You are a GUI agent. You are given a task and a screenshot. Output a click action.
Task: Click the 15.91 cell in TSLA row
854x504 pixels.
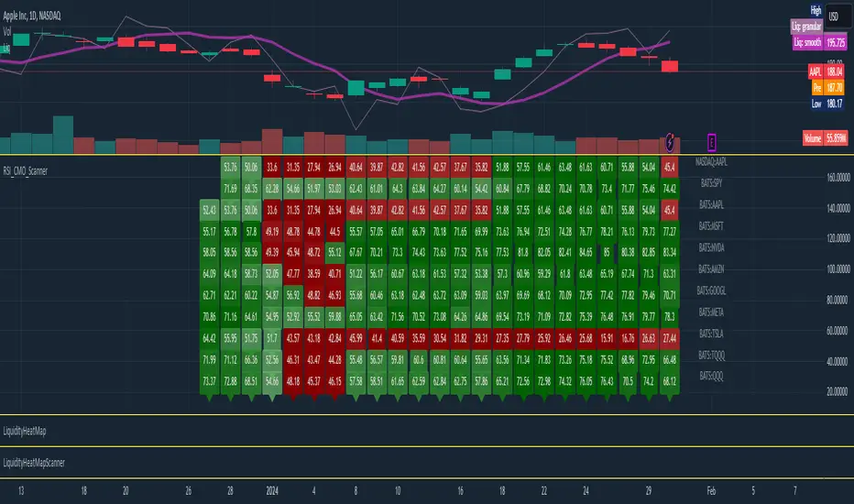tap(607, 338)
